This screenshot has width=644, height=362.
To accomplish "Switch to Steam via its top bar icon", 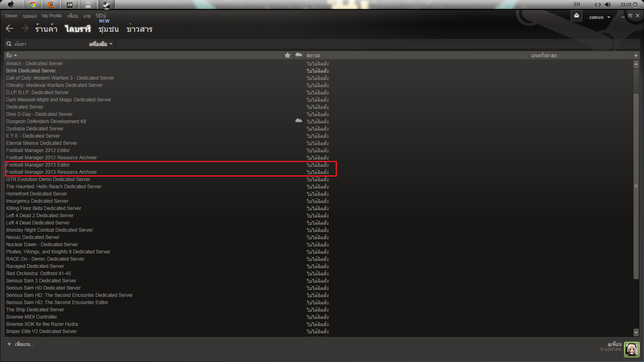I will (106, 5).
